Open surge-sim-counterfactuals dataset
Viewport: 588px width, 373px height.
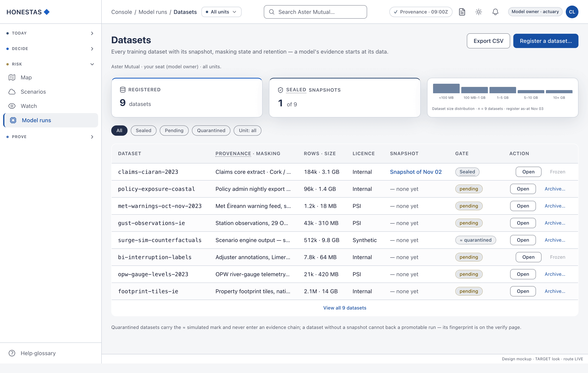(x=523, y=240)
